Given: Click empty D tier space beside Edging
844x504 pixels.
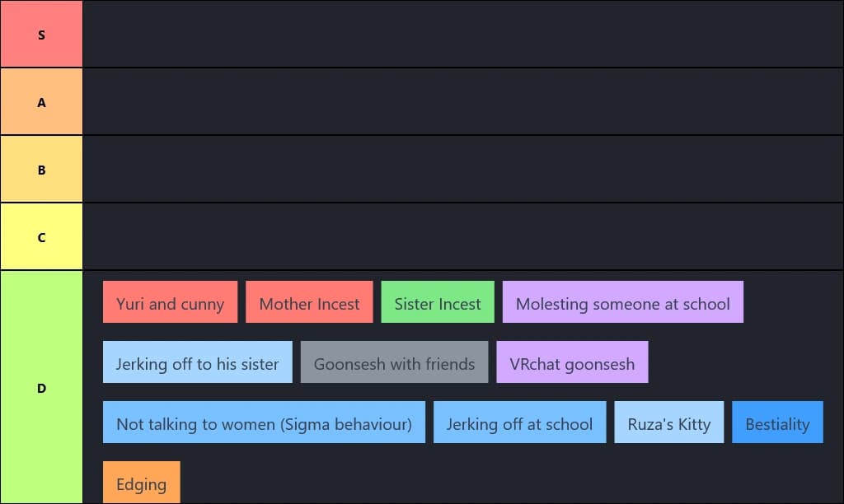Looking at the screenshot, I should (495, 483).
